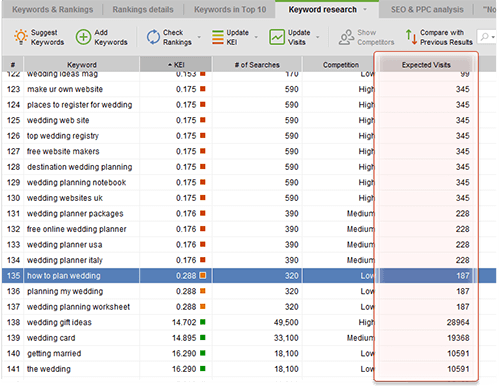Click the Update Visits chart icon
This screenshot has height=386, width=500.
click(277, 37)
